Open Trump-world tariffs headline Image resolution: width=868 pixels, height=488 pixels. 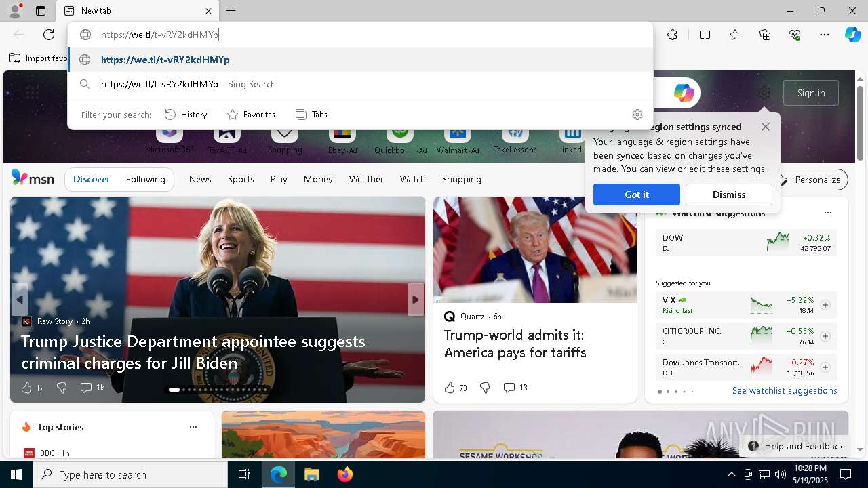pyautogui.click(x=515, y=344)
